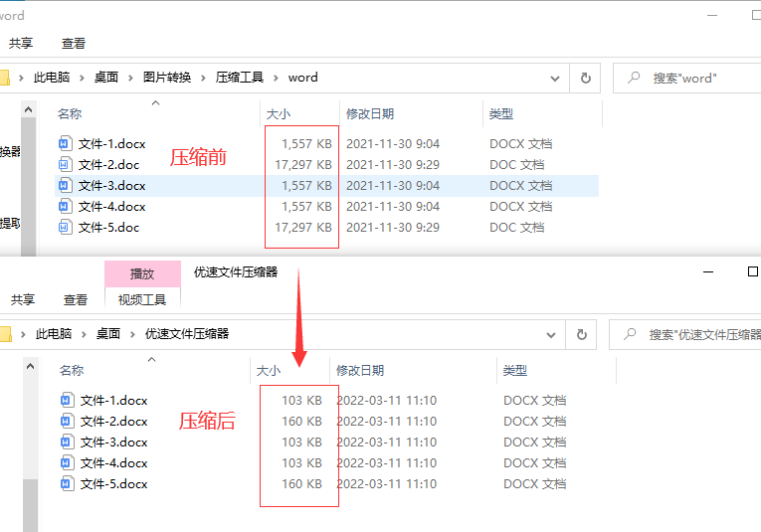Click 文件-4.docx icon in 优速文件压缩器 window
The height and width of the screenshot is (532, 761).
(x=68, y=463)
